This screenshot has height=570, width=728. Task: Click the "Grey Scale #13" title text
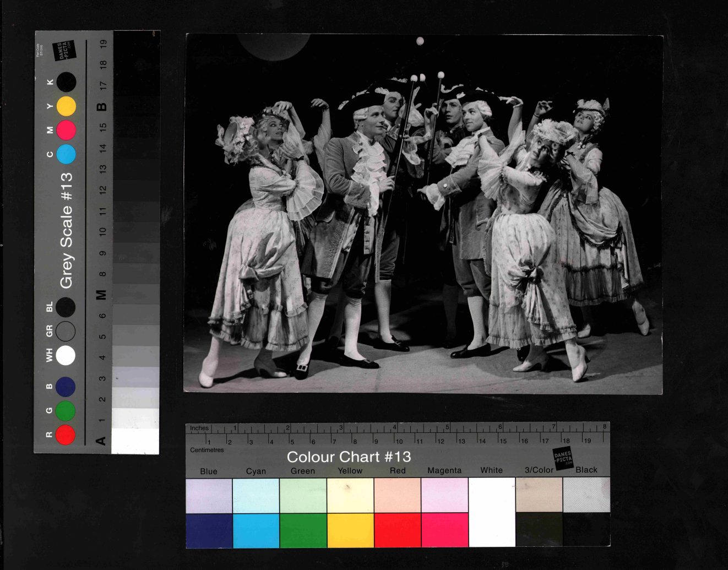coord(66,230)
